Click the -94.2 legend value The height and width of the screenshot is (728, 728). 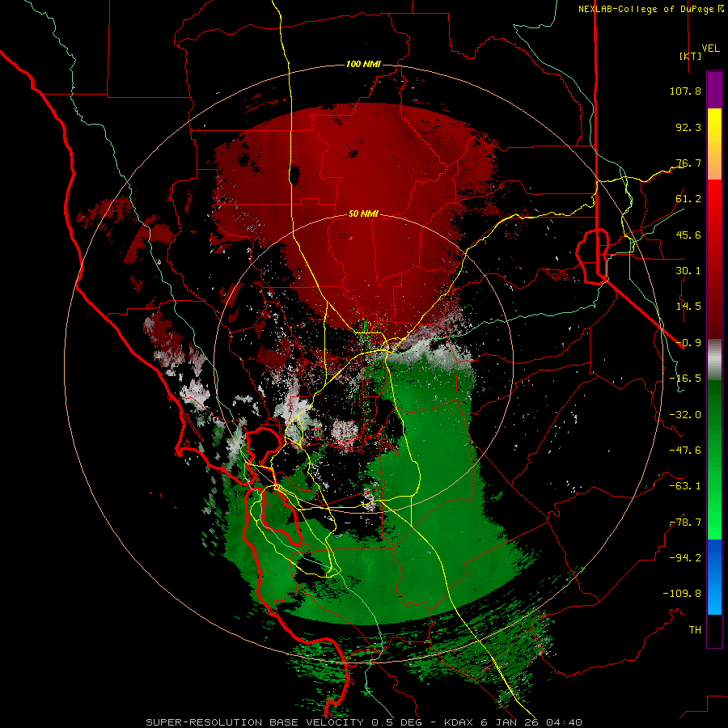[x=685, y=558]
